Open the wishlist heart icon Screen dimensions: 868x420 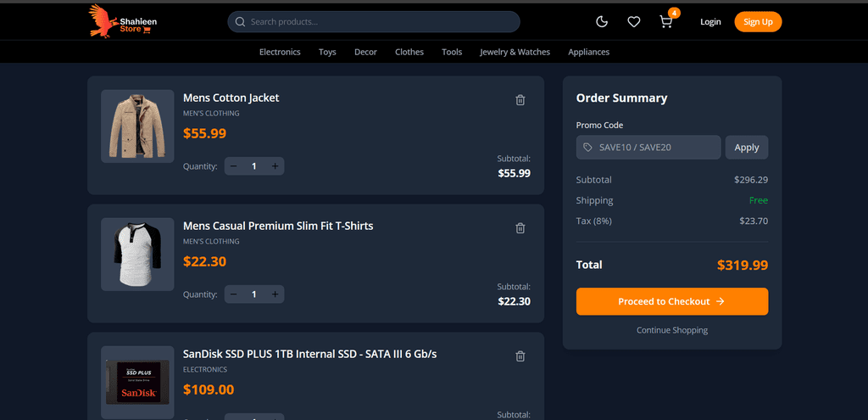(x=634, y=21)
